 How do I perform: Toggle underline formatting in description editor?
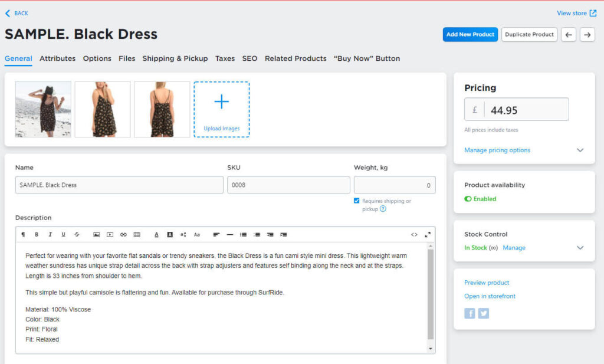[x=64, y=235]
